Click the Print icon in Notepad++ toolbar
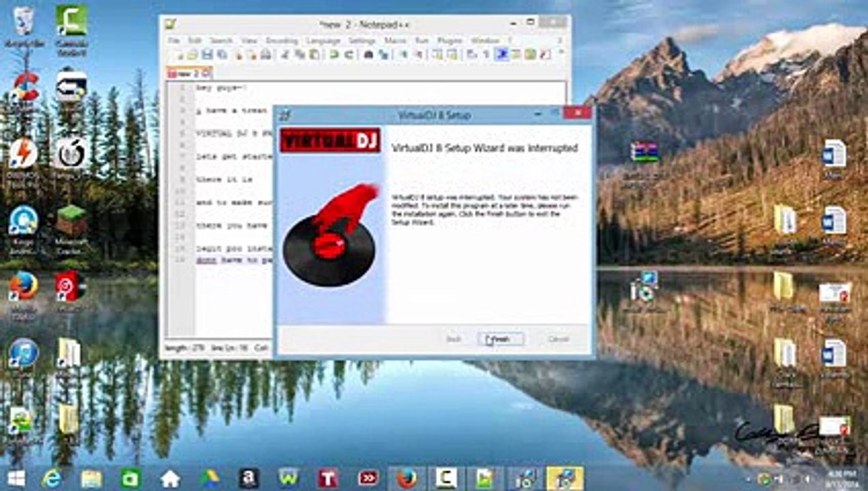The image size is (868, 491). (x=265, y=55)
